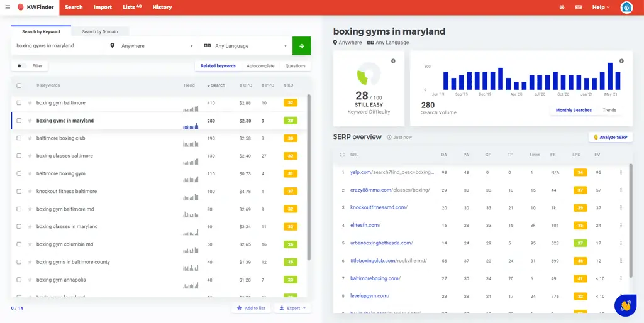This screenshot has width=644, height=323.
Task: Open the levelupgym.com link
Action: coord(370,296)
